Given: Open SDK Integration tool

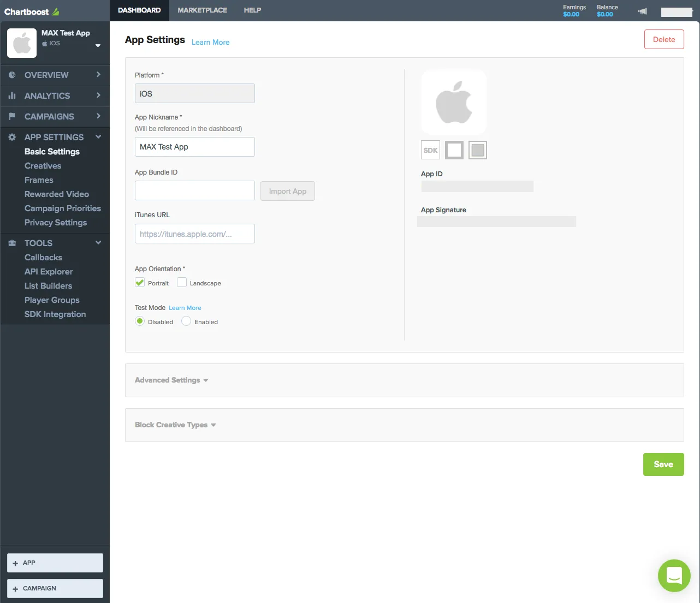Looking at the screenshot, I should [x=55, y=314].
